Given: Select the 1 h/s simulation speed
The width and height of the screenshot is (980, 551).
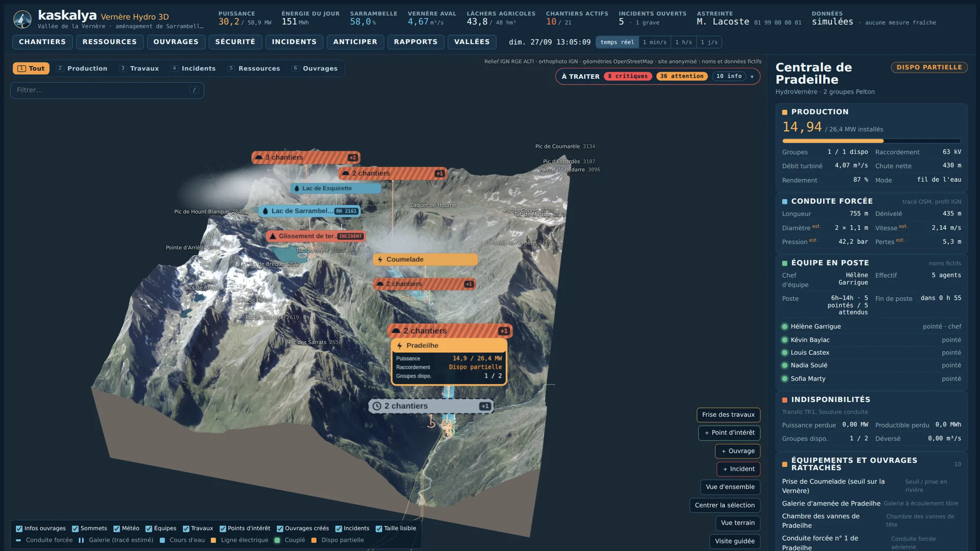Looking at the screenshot, I should pos(683,42).
